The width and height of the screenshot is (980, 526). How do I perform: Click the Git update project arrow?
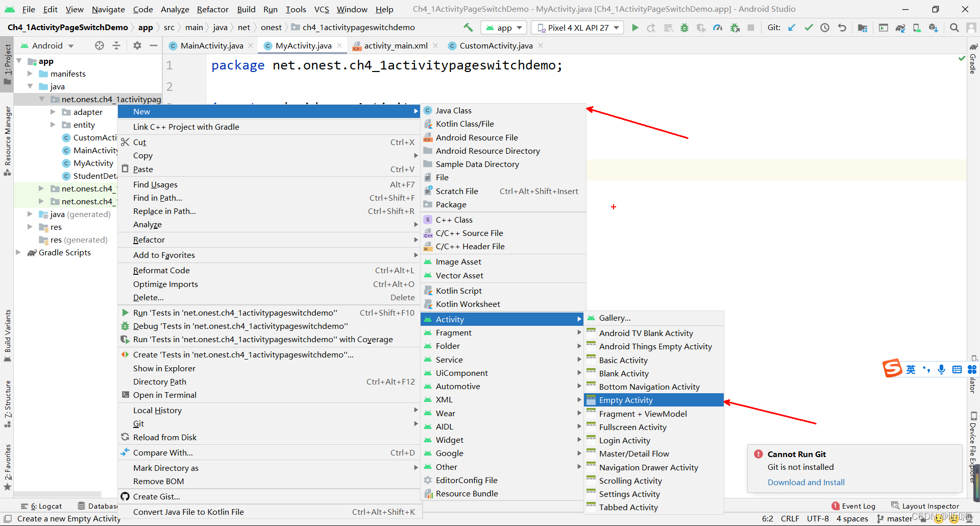click(792, 28)
